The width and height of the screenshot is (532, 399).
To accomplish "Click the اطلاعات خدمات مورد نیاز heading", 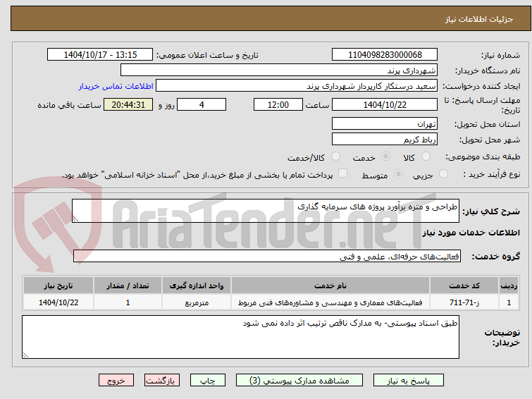I will (471, 233).
